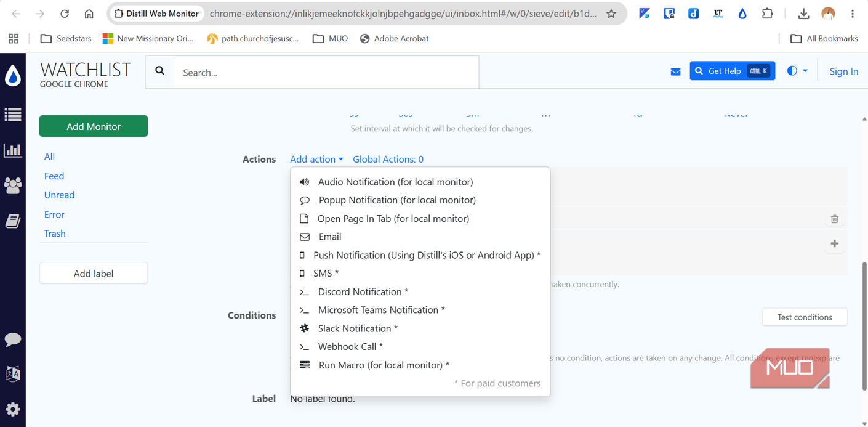Viewport: 868px width, 427px height.
Task: Open All Bookmarks folder
Action: click(x=824, y=38)
